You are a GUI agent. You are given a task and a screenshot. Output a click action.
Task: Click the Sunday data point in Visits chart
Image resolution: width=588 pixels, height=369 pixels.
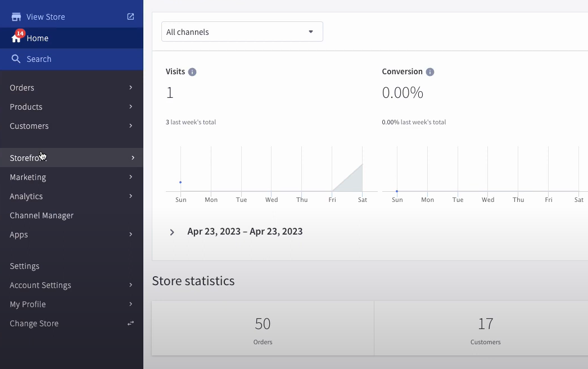[180, 182]
